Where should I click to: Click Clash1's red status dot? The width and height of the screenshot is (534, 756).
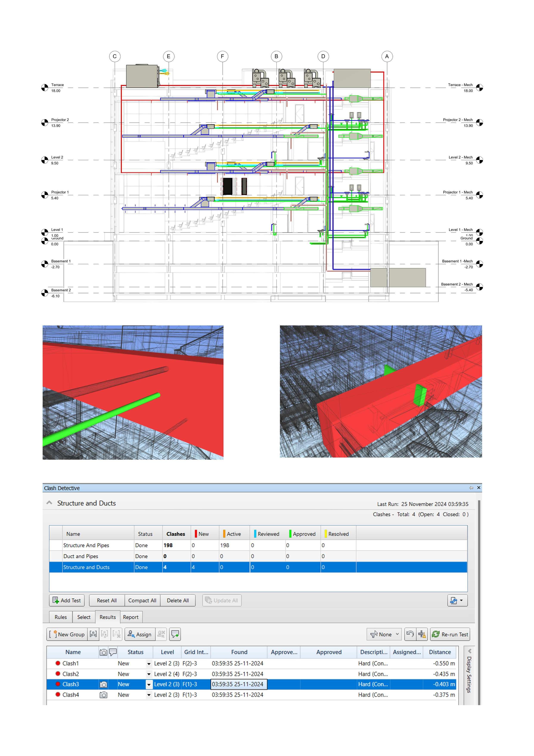tap(58, 663)
